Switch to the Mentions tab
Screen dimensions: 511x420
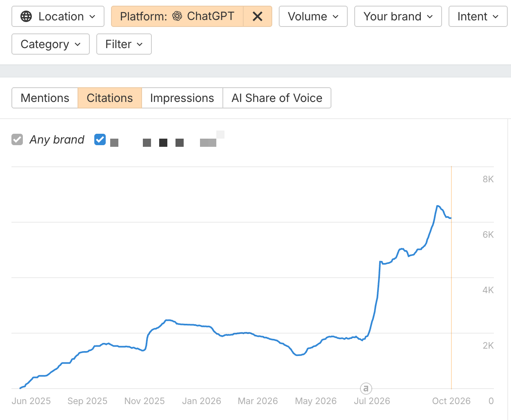45,98
